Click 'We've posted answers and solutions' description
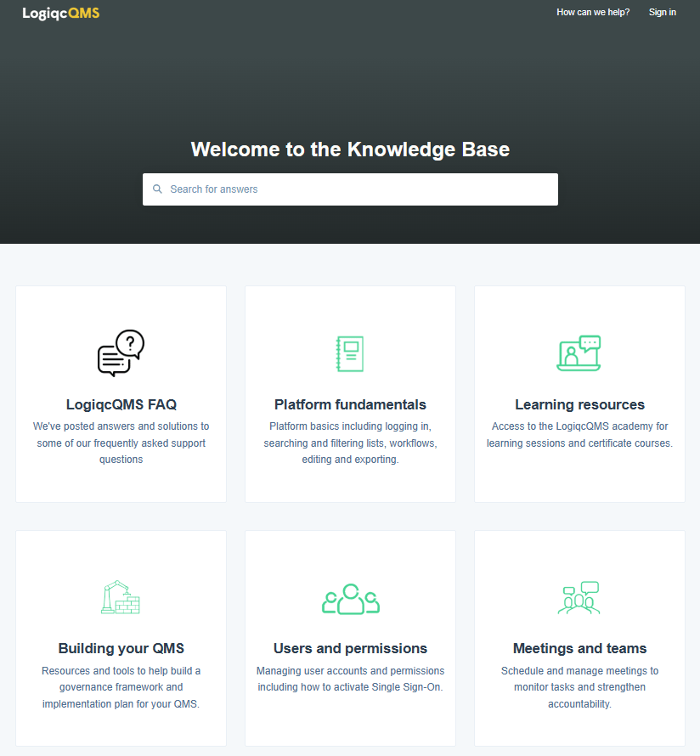Screen dimensions: 700x756 point(121,443)
